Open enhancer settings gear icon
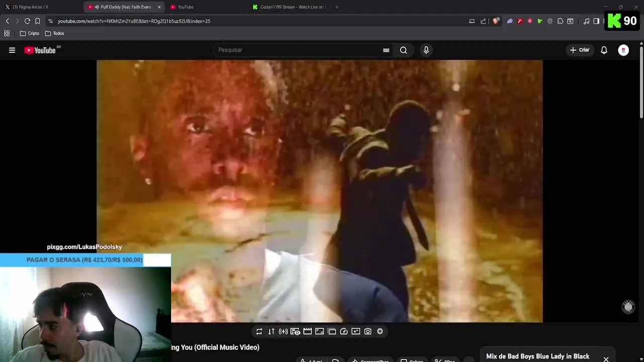 (x=380, y=331)
